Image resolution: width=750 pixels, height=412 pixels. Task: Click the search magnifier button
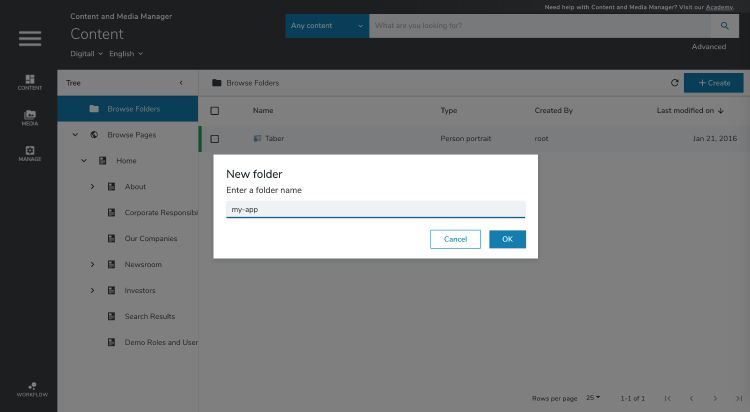tap(725, 25)
